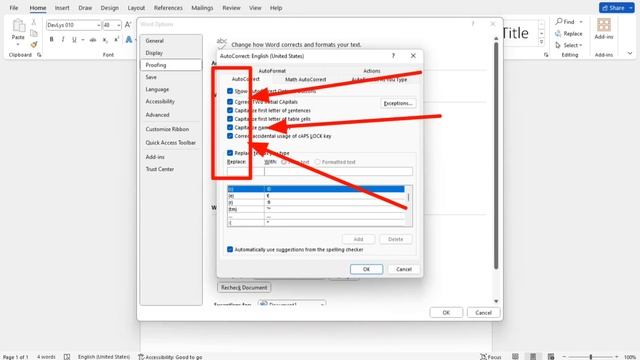Click Cancel in the Word Options dialog
This screenshot has width=640, height=360.
[x=483, y=313]
